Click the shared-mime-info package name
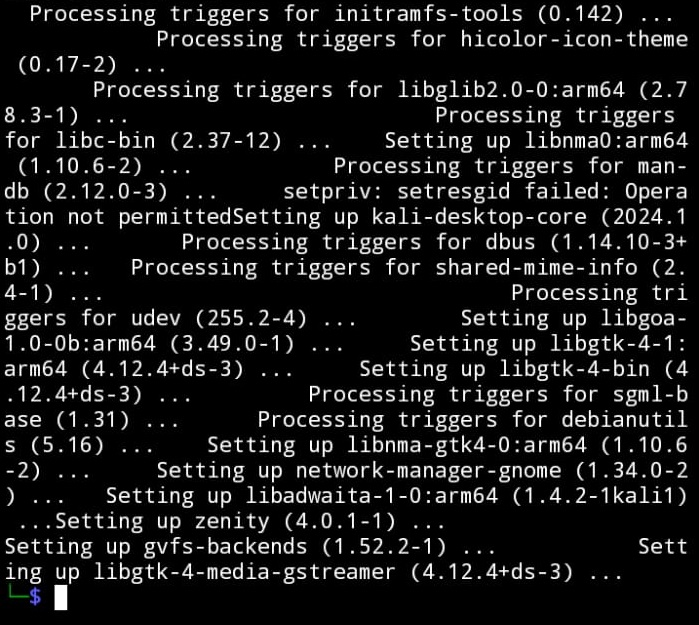 [x=536, y=268]
